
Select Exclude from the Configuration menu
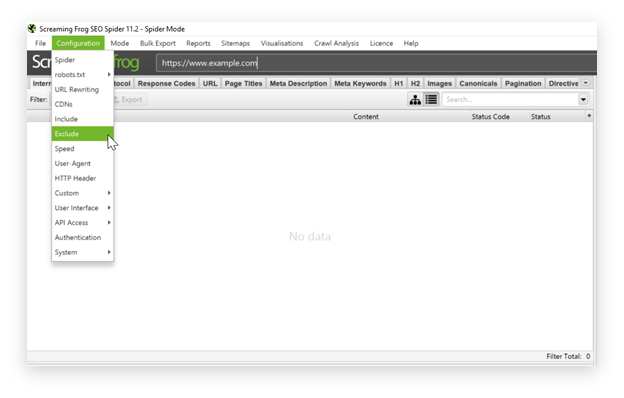82,134
